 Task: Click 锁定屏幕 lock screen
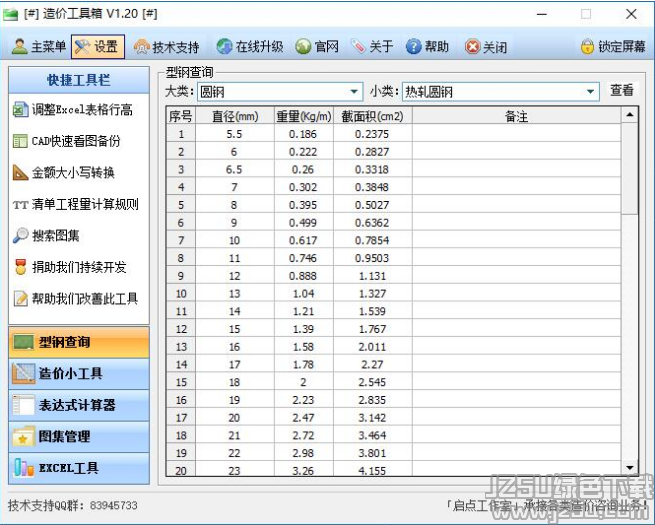tap(613, 46)
